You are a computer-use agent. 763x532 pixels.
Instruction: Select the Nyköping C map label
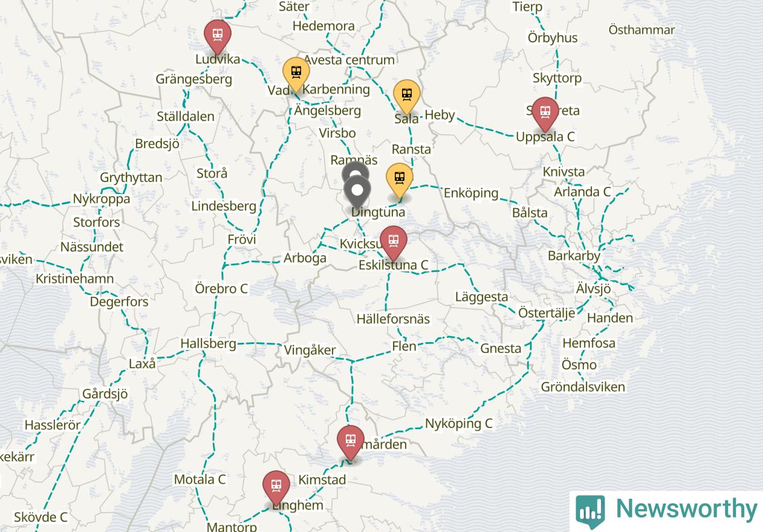click(459, 423)
